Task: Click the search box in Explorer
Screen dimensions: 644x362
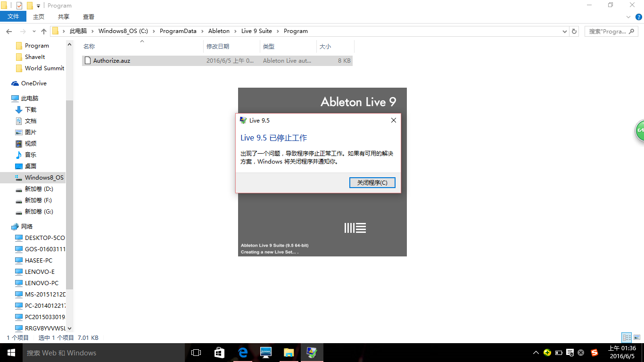Action: 612,31
